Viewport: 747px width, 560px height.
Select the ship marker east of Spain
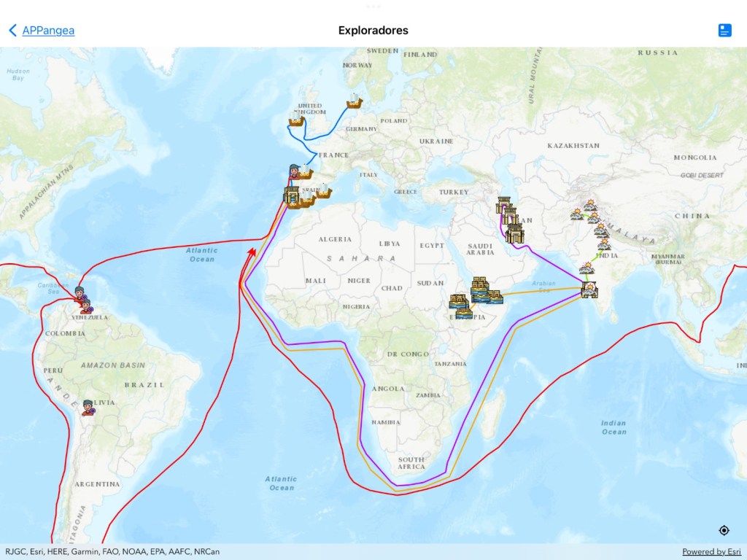coord(323,191)
